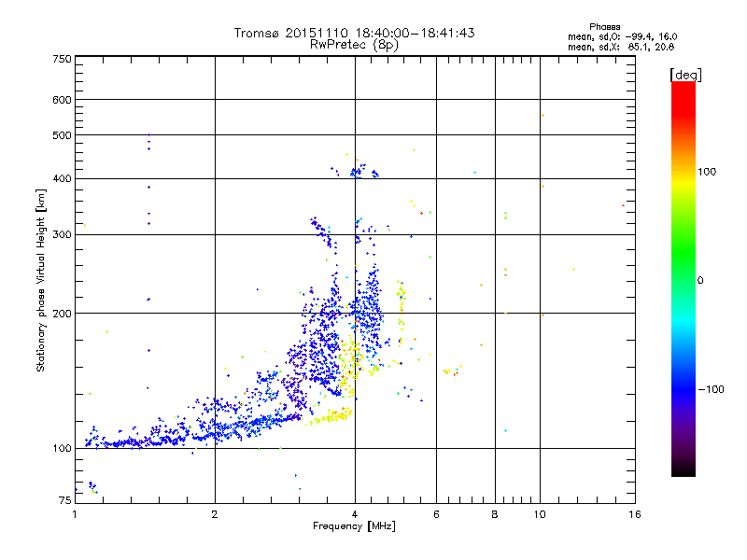The width and height of the screenshot is (747, 560).
Task: Click the "Phases" header text
Action: coord(604,27)
